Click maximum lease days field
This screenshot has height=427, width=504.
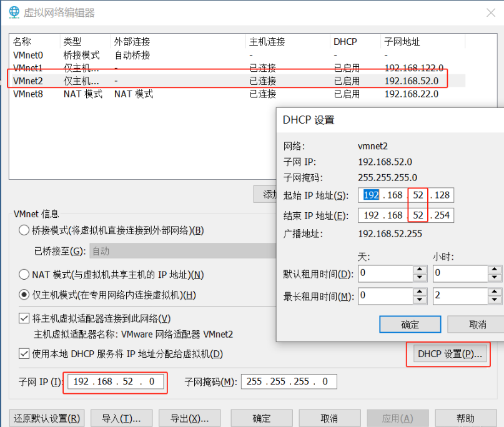[385, 296]
